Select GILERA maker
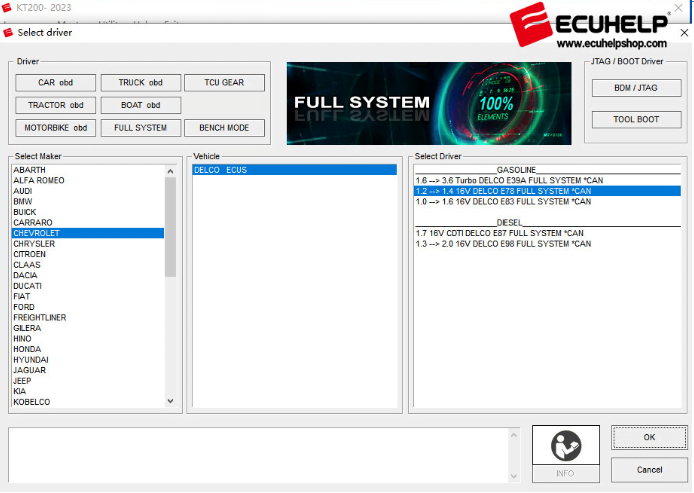694x493 pixels. pyautogui.click(x=88, y=328)
